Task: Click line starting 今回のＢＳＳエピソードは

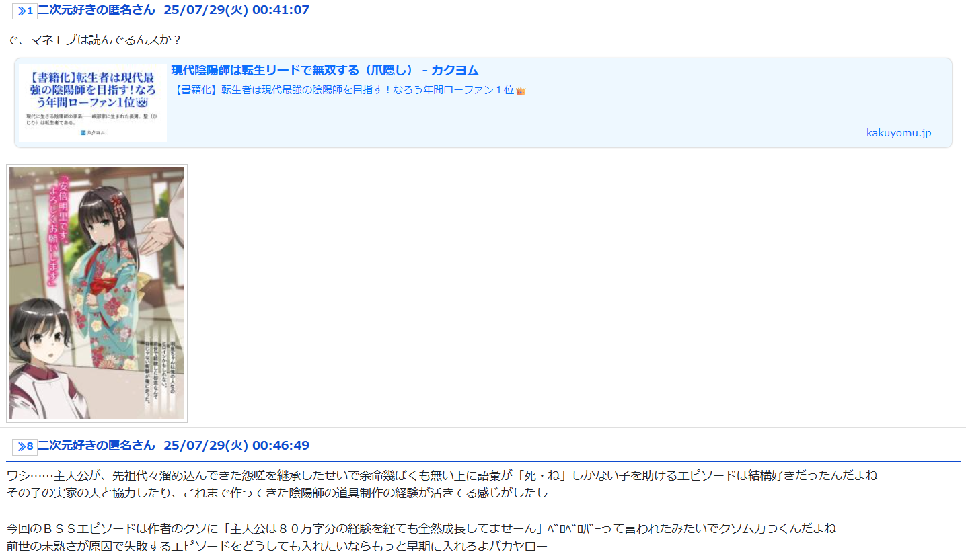Action: point(421,528)
